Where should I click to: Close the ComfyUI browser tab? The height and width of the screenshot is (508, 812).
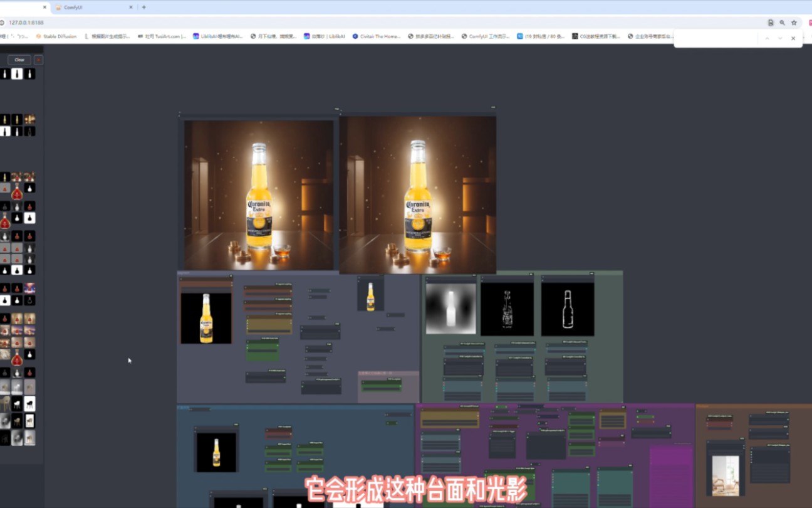tap(131, 8)
